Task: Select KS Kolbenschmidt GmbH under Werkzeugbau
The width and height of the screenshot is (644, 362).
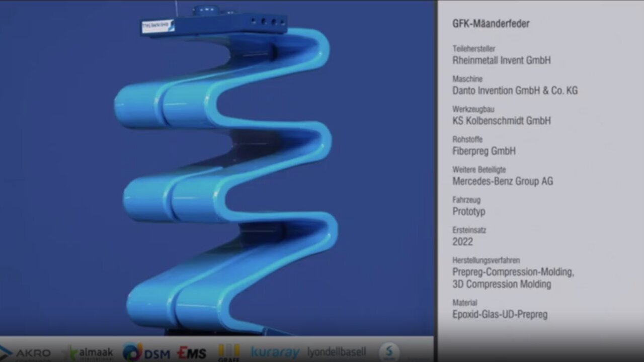Action: click(x=501, y=121)
